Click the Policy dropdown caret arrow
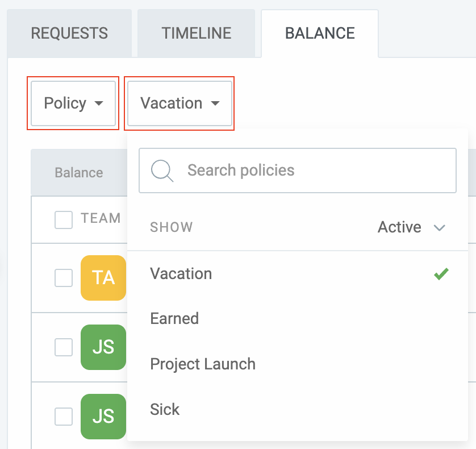Image resolution: width=476 pixels, height=449 pixels. click(x=99, y=103)
